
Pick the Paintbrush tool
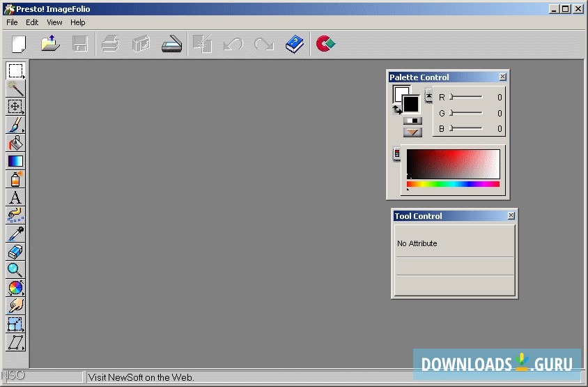click(15, 125)
